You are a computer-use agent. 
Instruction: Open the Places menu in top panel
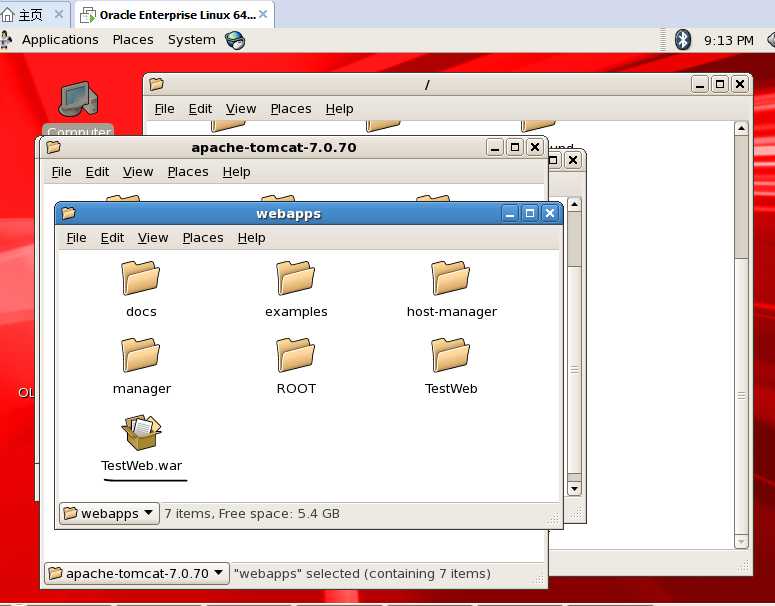click(133, 40)
